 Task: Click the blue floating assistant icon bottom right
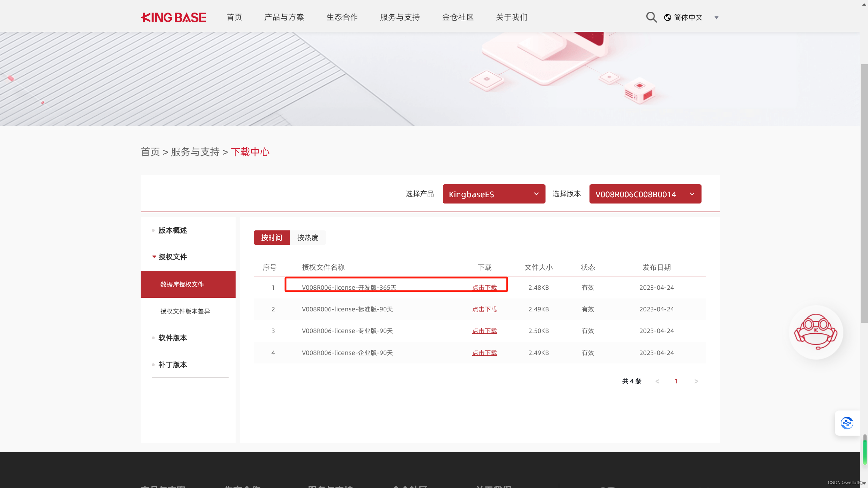[x=847, y=423]
